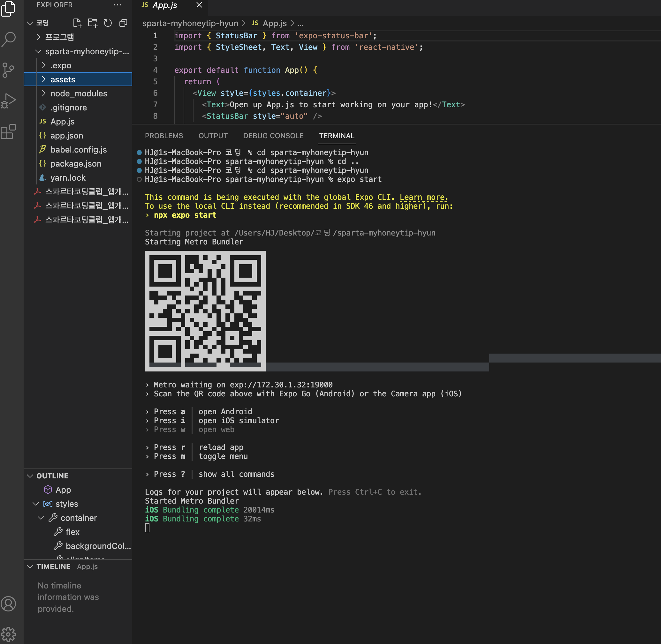Open the Source Control view
This screenshot has height=644, width=661.
[8, 70]
